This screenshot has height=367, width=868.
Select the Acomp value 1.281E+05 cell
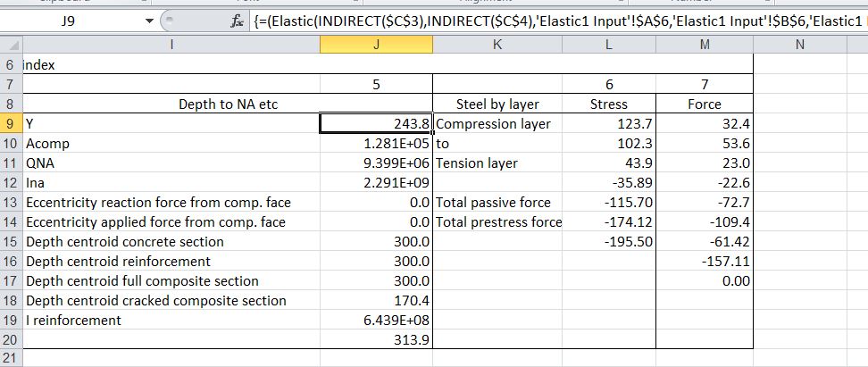[x=376, y=143]
